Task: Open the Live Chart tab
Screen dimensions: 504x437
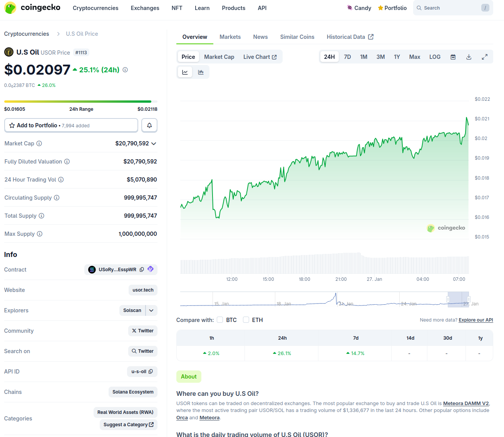Action: click(260, 57)
